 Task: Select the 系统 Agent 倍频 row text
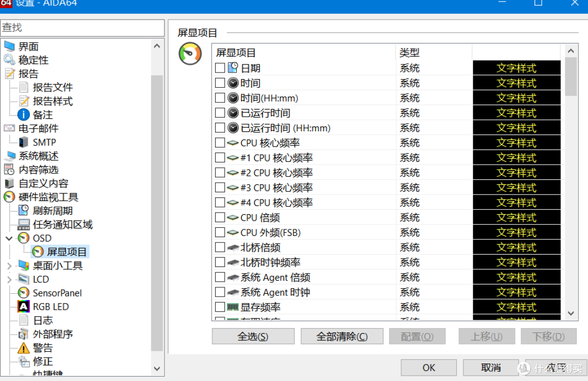pyautogui.click(x=275, y=277)
